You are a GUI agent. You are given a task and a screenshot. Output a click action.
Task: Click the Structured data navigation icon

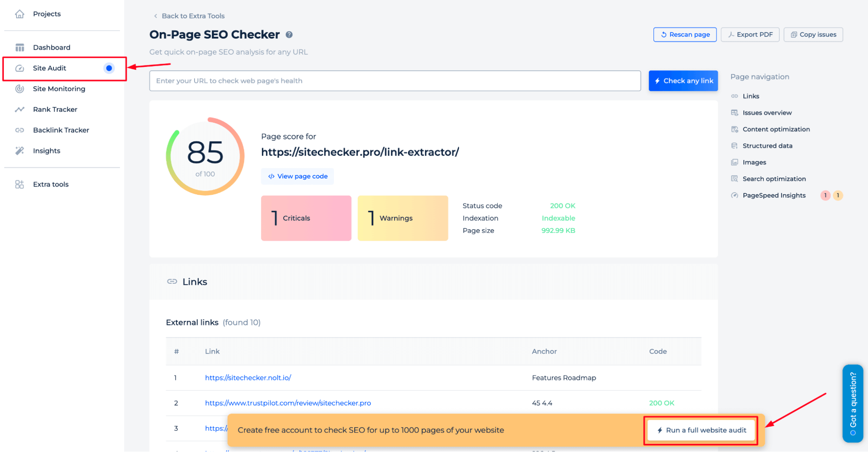coord(735,146)
